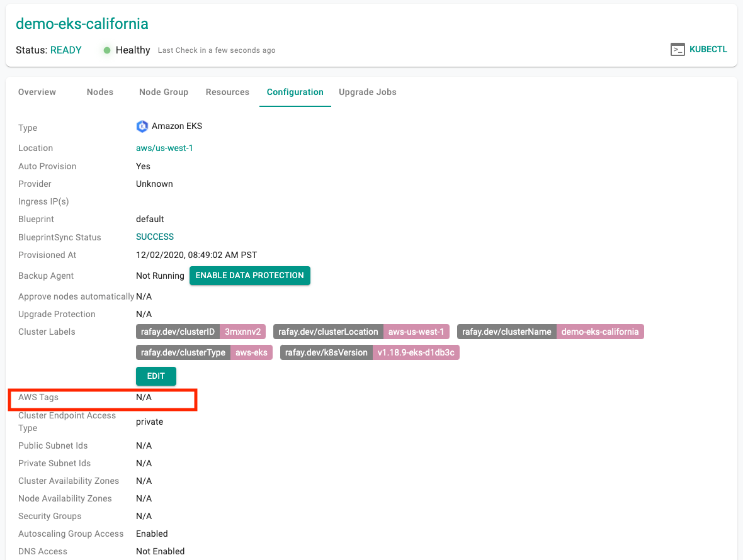The width and height of the screenshot is (743, 560).
Task: Click the READY status value
Action: tap(66, 50)
